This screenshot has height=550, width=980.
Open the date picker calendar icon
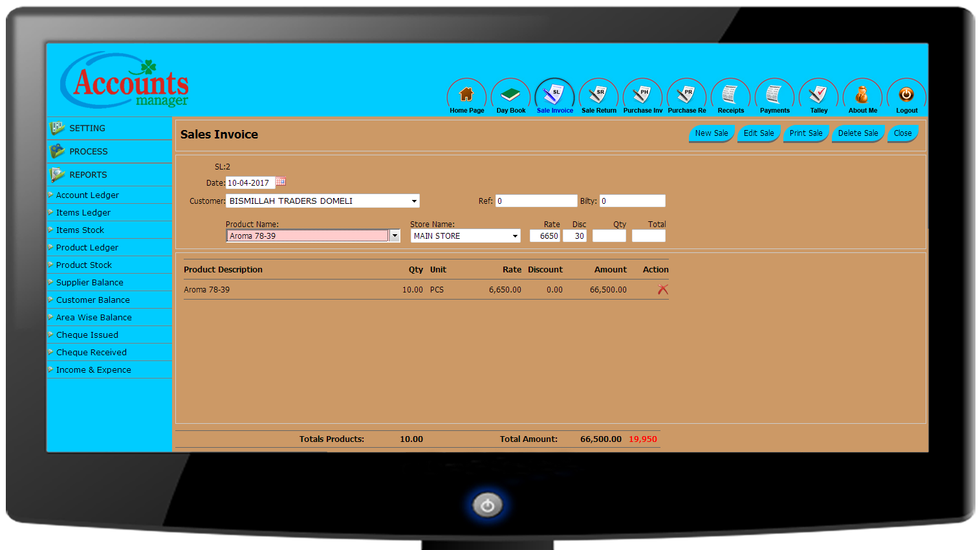click(281, 182)
